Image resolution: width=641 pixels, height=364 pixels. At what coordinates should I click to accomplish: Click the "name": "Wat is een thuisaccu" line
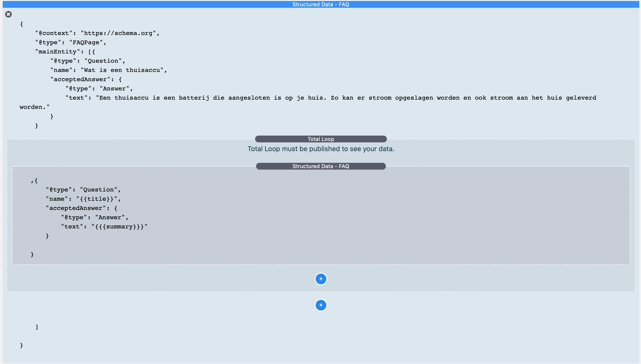tap(109, 70)
